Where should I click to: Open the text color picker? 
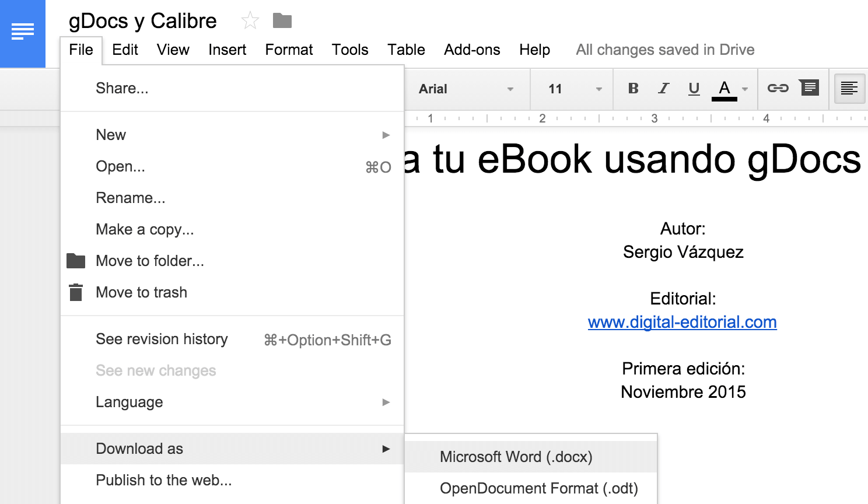(724, 89)
